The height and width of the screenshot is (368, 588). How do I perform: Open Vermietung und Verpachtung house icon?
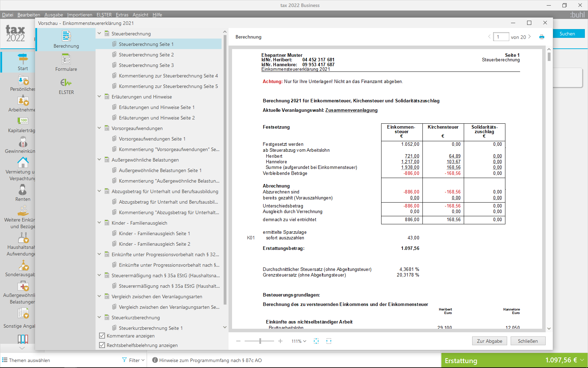(x=23, y=162)
